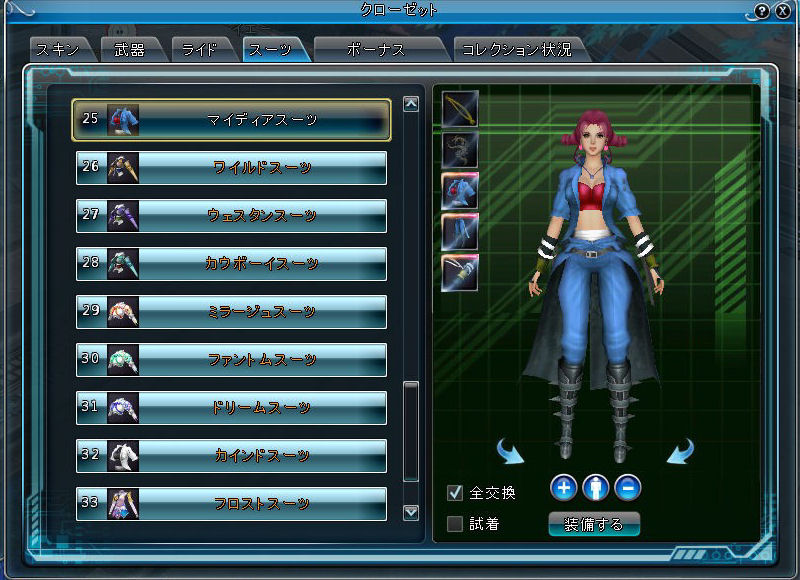Click the カインドスーツ suit icon
The width and height of the screenshot is (800, 580).
pos(123,456)
